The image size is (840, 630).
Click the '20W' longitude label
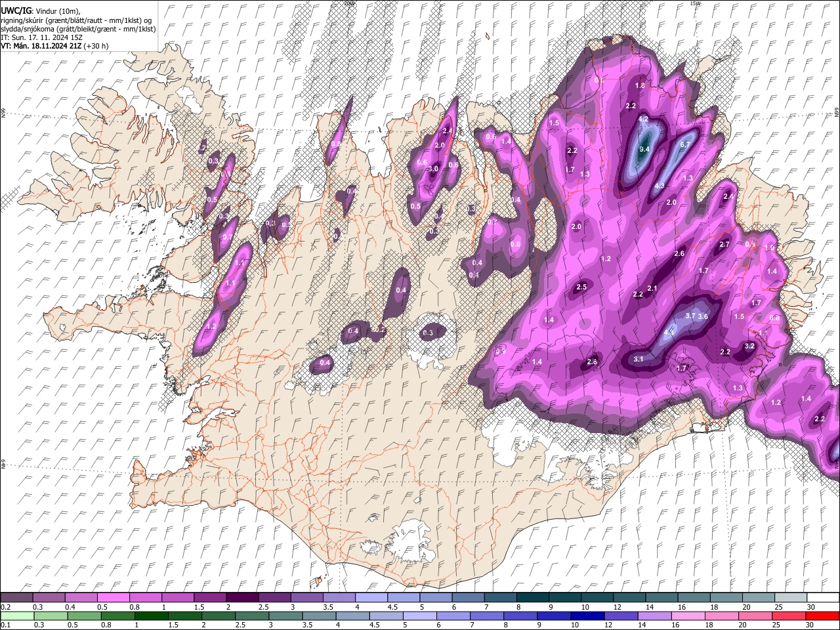coord(349,3)
